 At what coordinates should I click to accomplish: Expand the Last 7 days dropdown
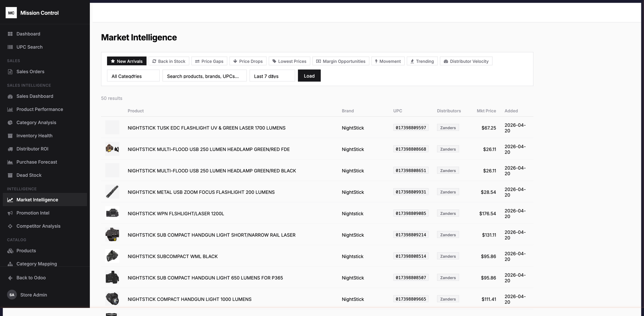click(x=272, y=76)
